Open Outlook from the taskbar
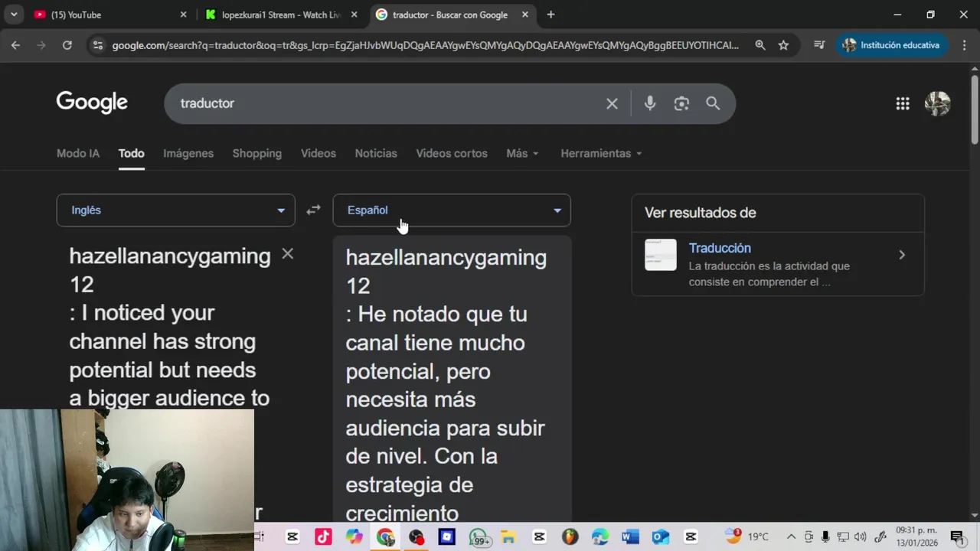 click(x=661, y=537)
